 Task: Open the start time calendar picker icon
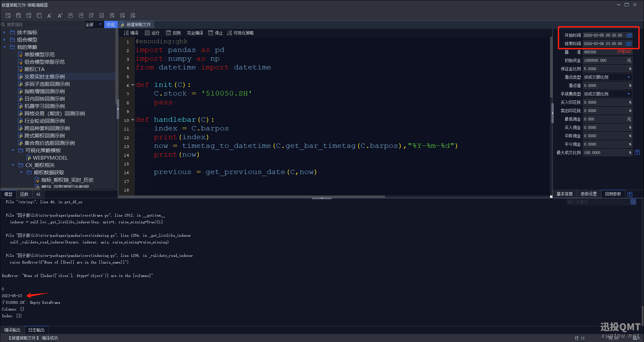click(629, 35)
